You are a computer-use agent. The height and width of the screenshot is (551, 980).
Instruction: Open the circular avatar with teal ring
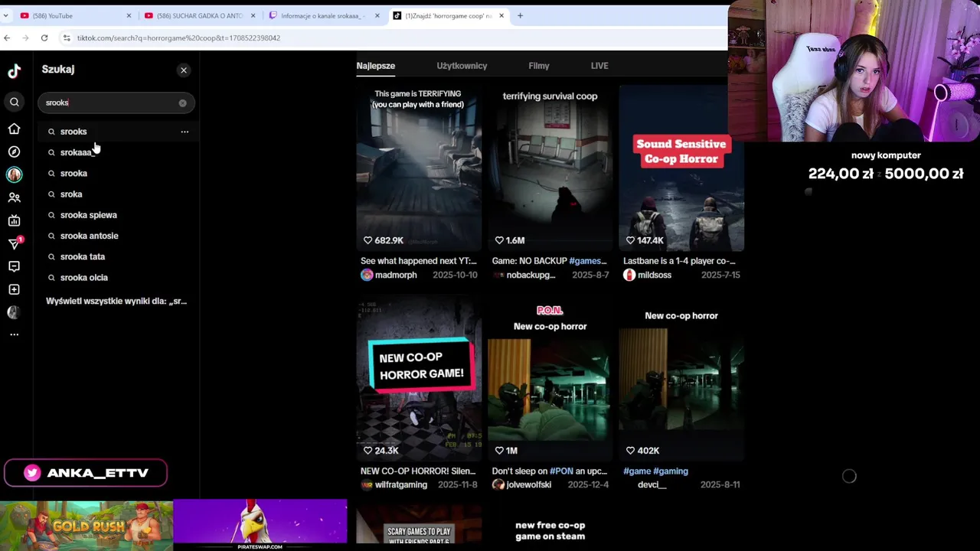15,174
